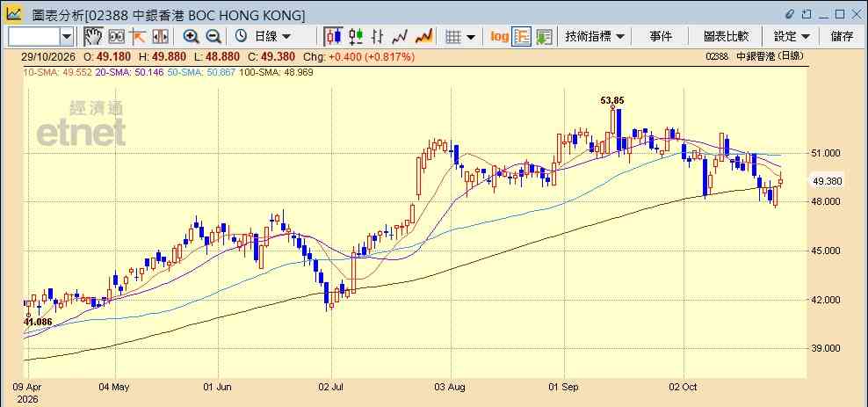
Task: Click the closing price C: 49.380
Action: coord(271,56)
